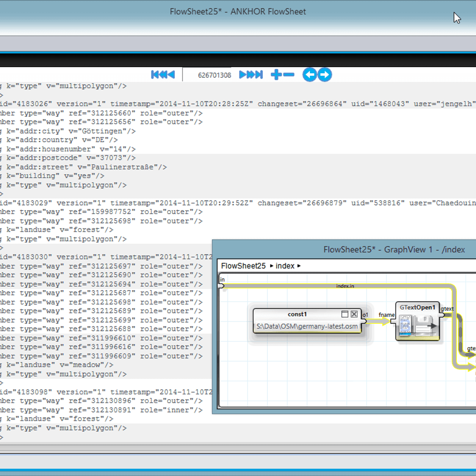Image resolution: width=476 pixels, height=476 pixels.
Task: Select the const1 node title
Action: (297, 314)
